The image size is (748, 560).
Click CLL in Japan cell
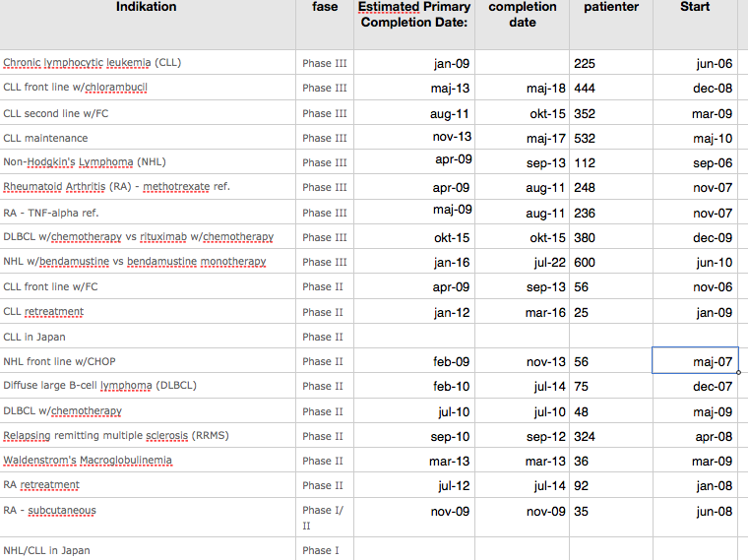coord(148,337)
